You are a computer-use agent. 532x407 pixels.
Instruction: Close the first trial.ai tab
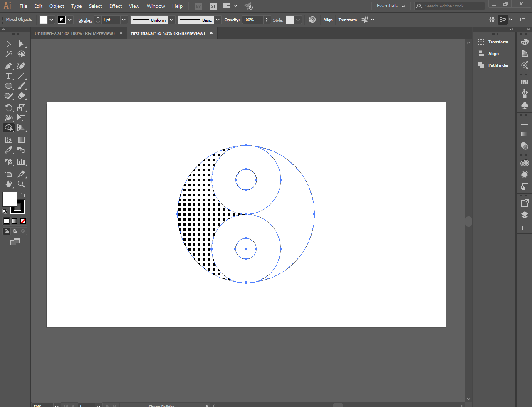coord(211,33)
